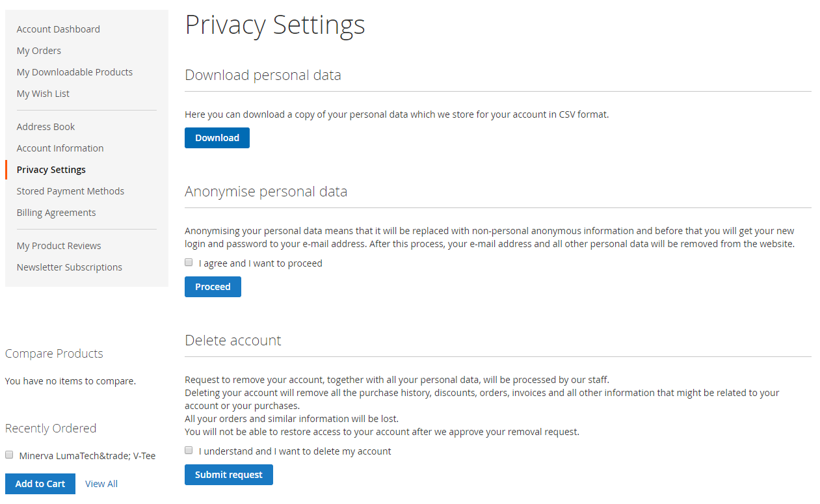Navigate to My Wish List
Viewport: 820px width, 504px height.
[x=43, y=94]
